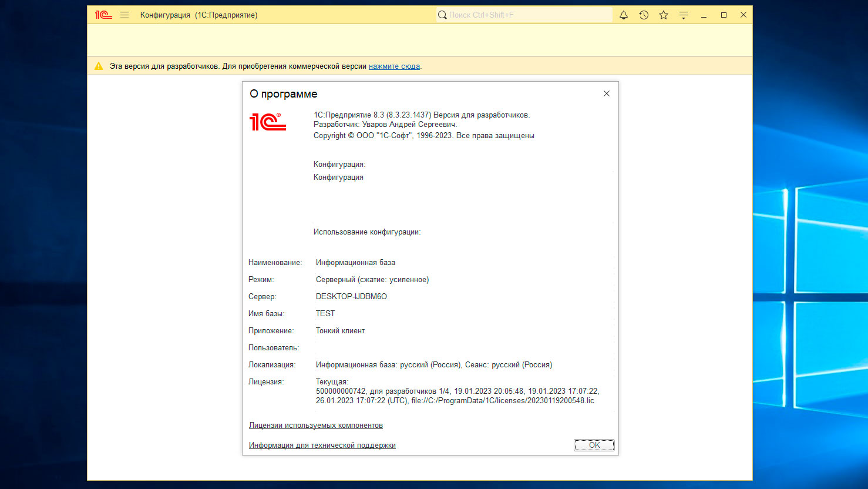The image size is (868, 489).
Task: Click developer line 'Уваров Андрей Сергеевич'
Action: [x=385, y=124]
